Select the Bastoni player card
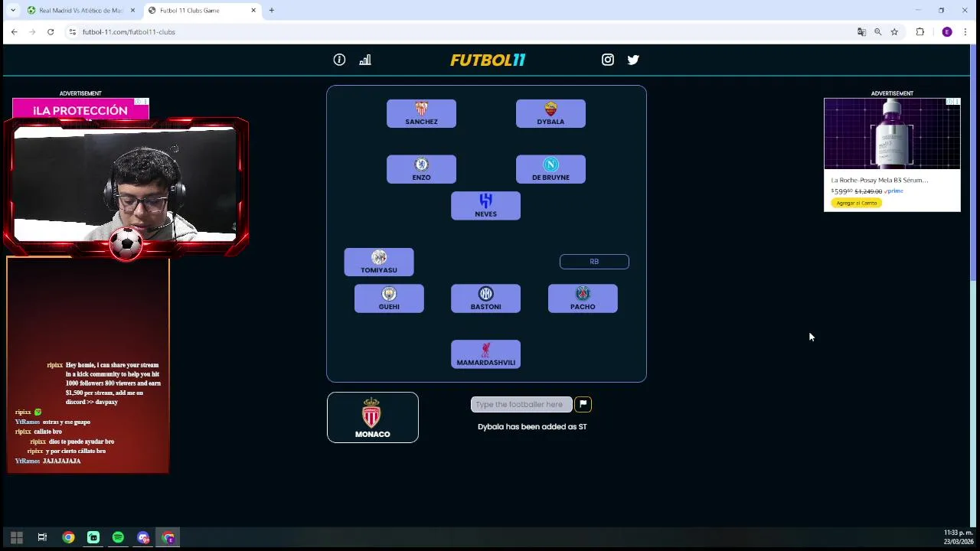The image size is (980, 551). click(485, 298)
